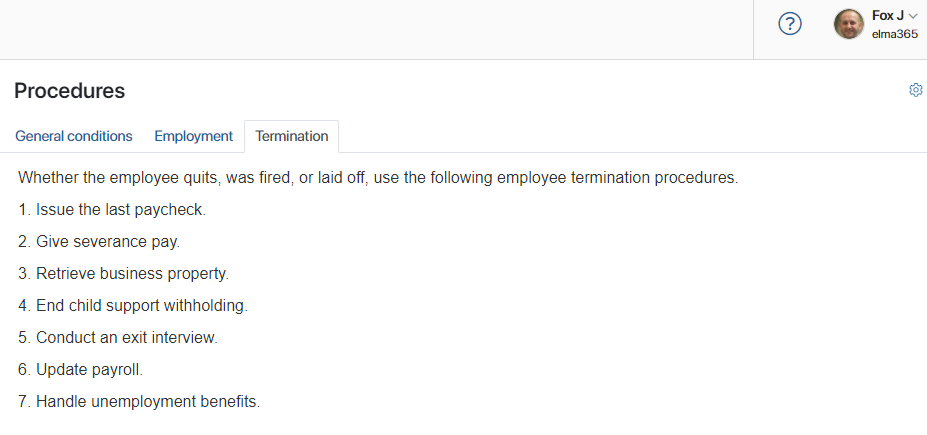Click step 2 Give severance pay
Screen dimensions: 927x435
(99, 241)
